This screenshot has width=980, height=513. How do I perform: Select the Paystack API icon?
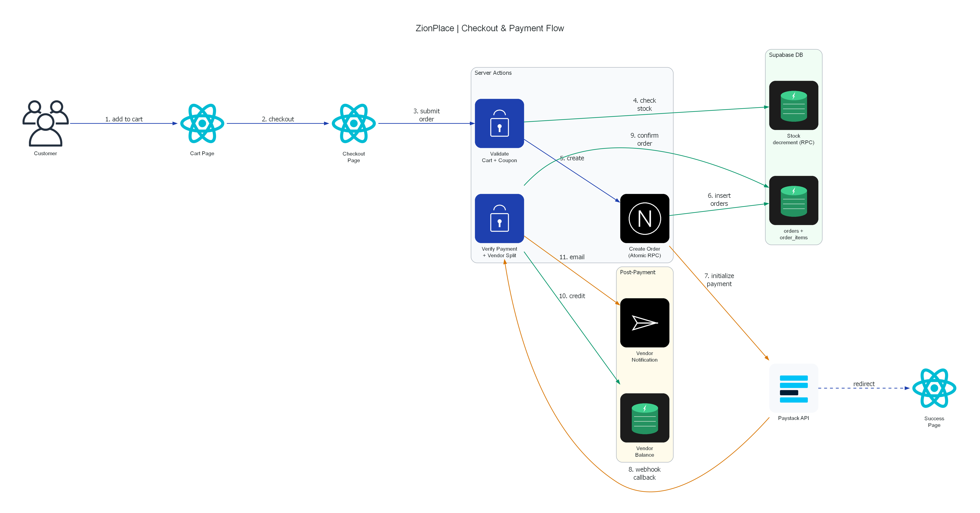tap(794, 388)
